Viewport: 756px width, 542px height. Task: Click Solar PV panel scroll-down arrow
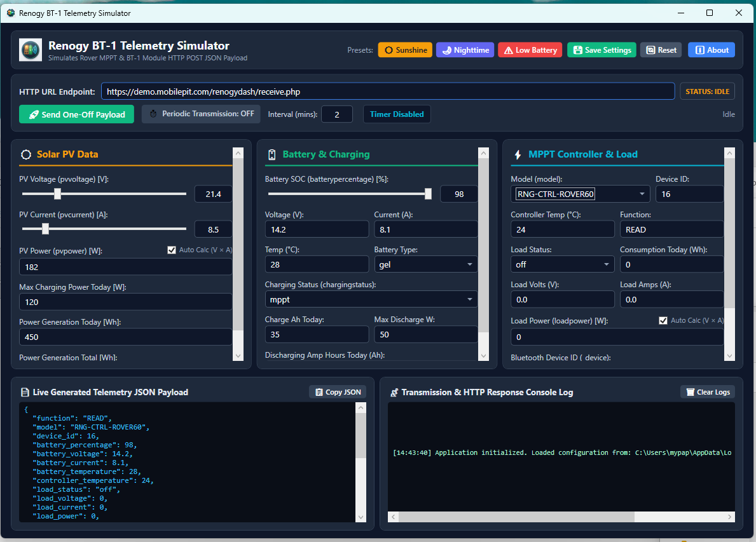click(x=238, y=356)
